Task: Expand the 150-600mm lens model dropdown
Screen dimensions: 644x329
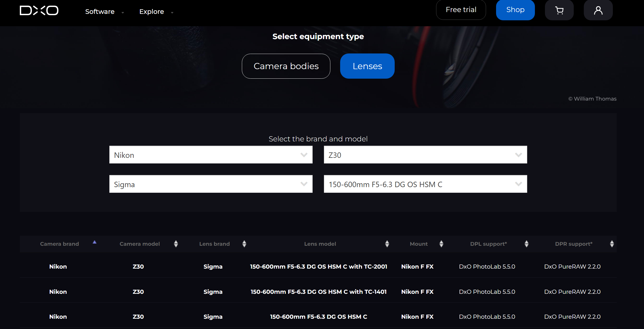Action: [425, 184]
